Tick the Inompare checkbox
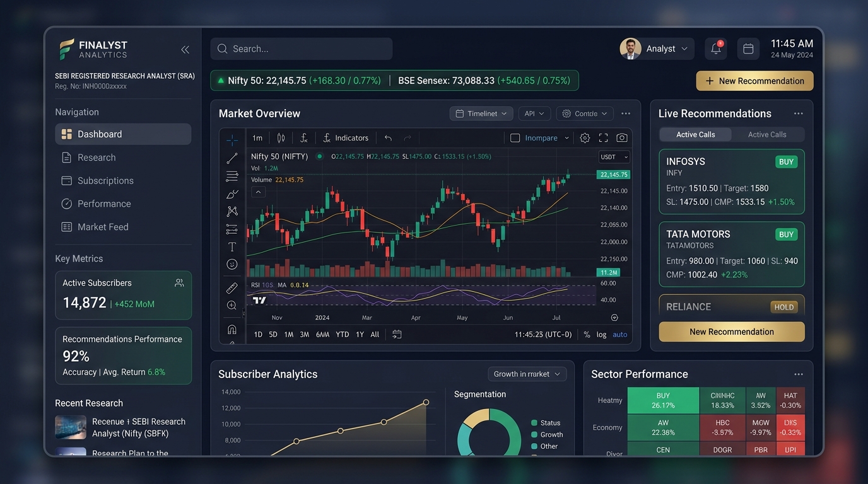868x484 pixels. tap(515, 138)
